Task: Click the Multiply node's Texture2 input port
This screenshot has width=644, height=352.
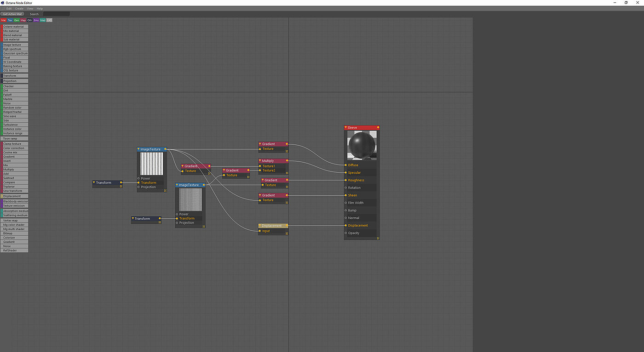Action: [260, 170]
